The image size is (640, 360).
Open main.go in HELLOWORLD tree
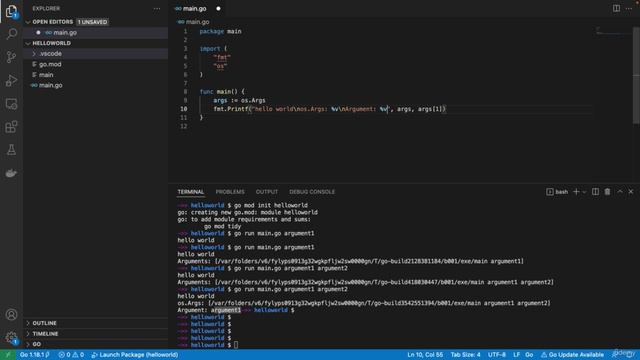(51, 85)
